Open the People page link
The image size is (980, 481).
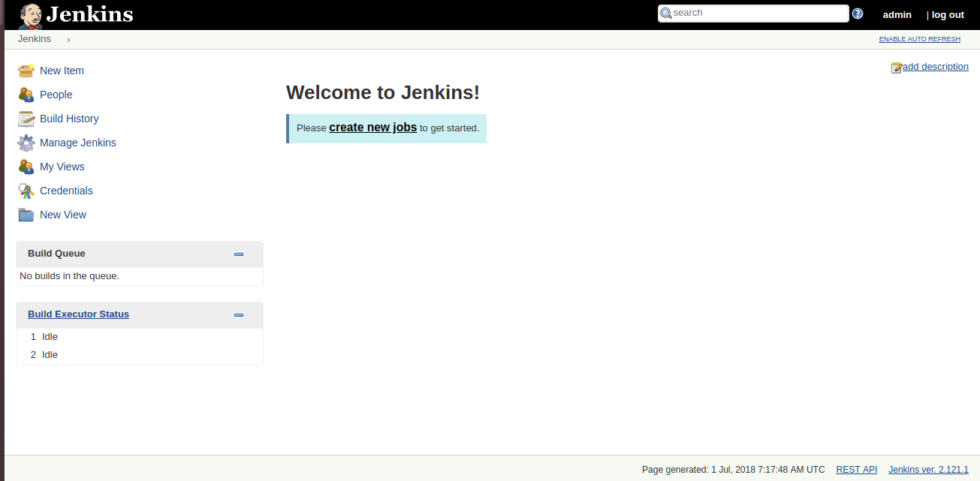56,95
